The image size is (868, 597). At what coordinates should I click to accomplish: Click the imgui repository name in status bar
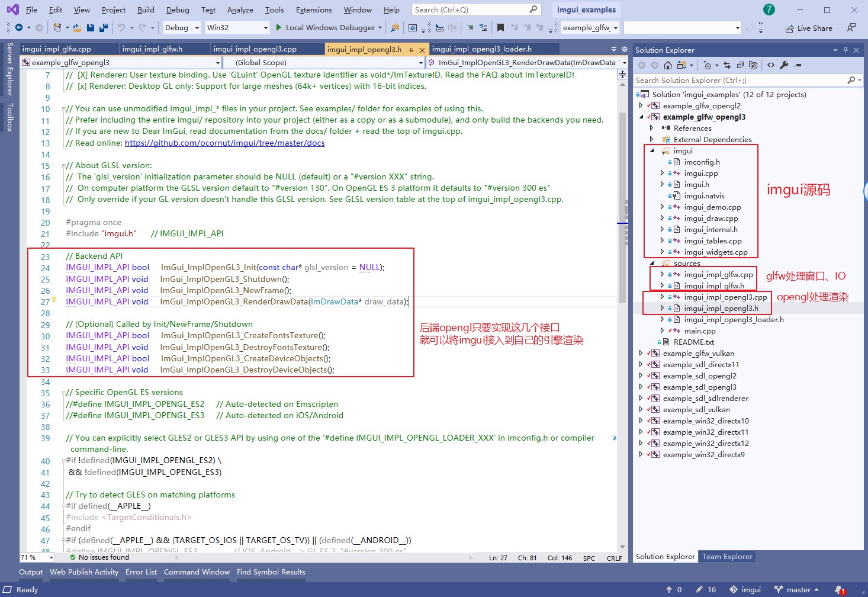[745, 590]
